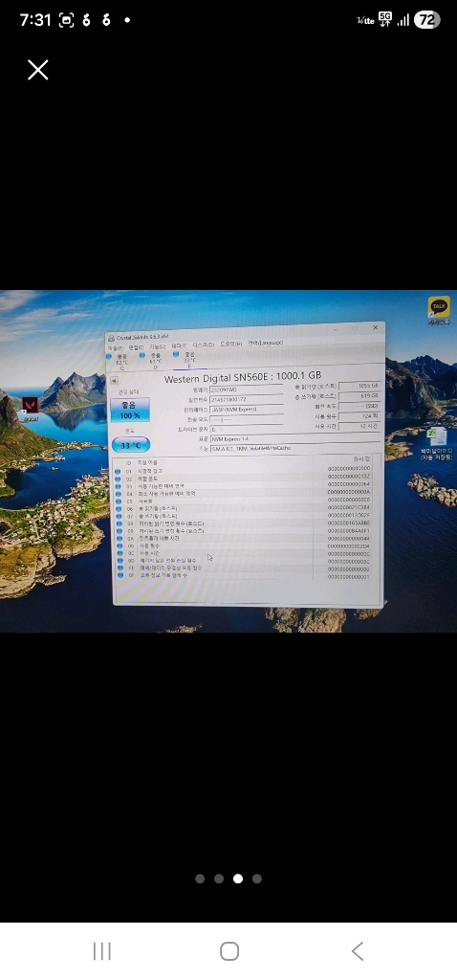This screenshot has width=457, height=980.
Task: Click blue status circle of SMART ID 0A
Action: tap(119, 538)
